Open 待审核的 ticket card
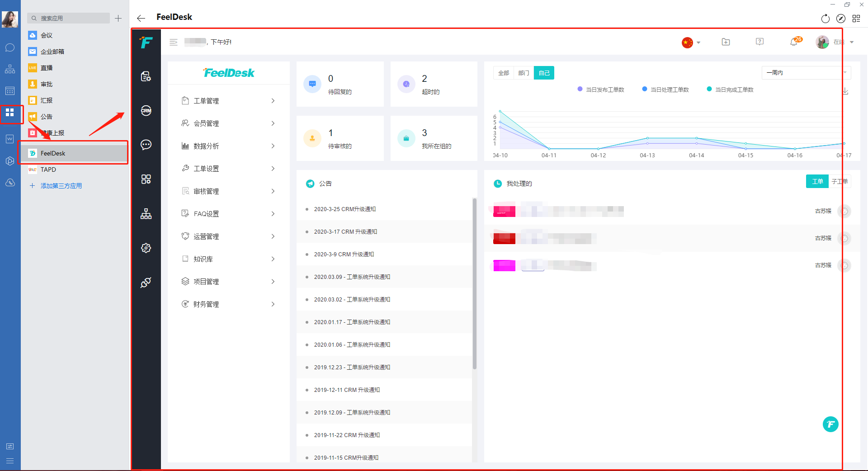868x471 pixels. coord(340,138)
